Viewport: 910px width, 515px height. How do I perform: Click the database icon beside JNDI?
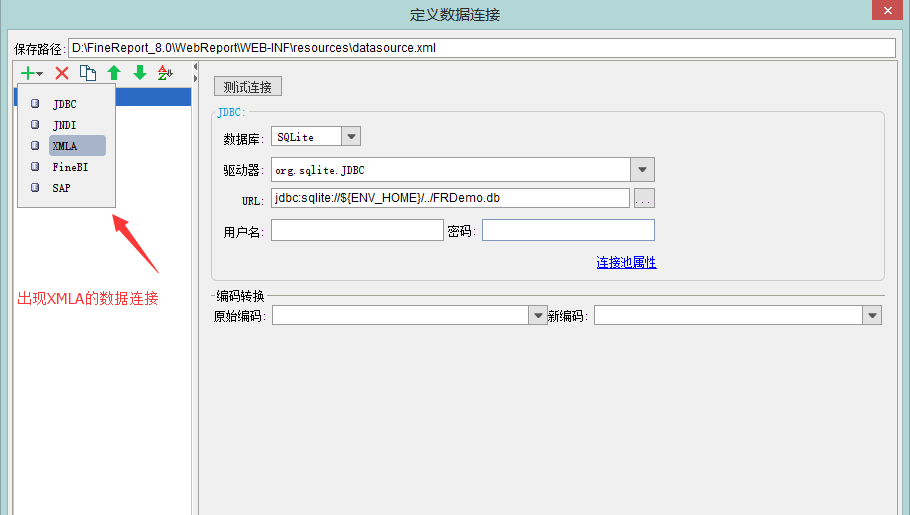click(x=35, y=125)
